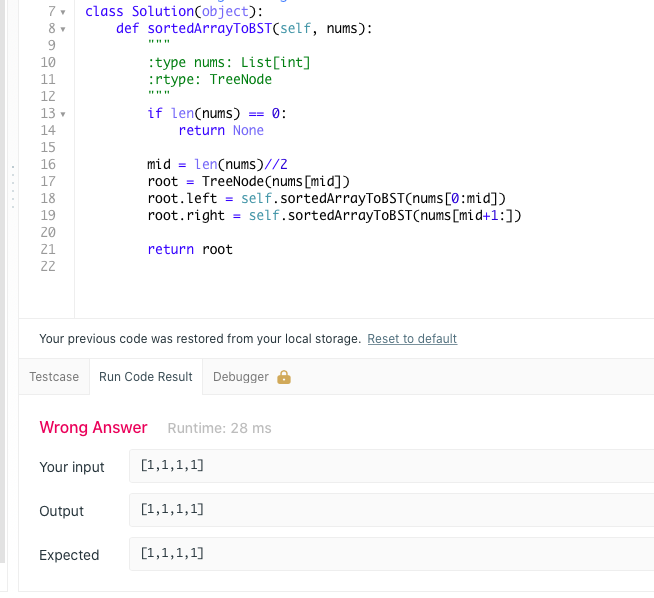Click the ':type nums: List[int]' docstring line
This screenshot has height=598, width=654.
point(229,63)
